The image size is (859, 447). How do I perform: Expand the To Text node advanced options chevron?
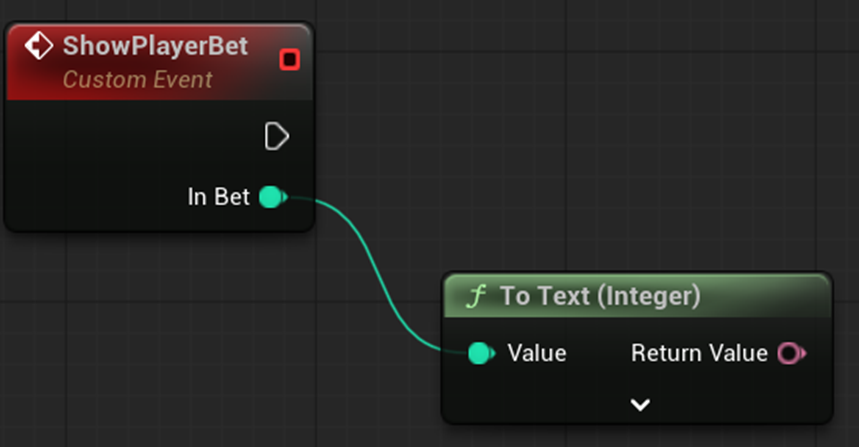[x=640, y=405]
